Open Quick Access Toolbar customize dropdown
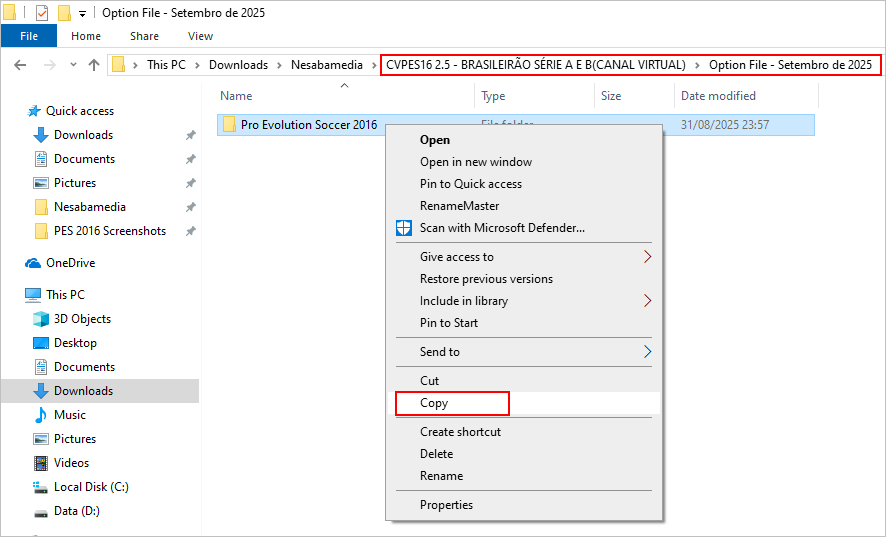This screenshot has width=886, height=537. click(82, 14)
